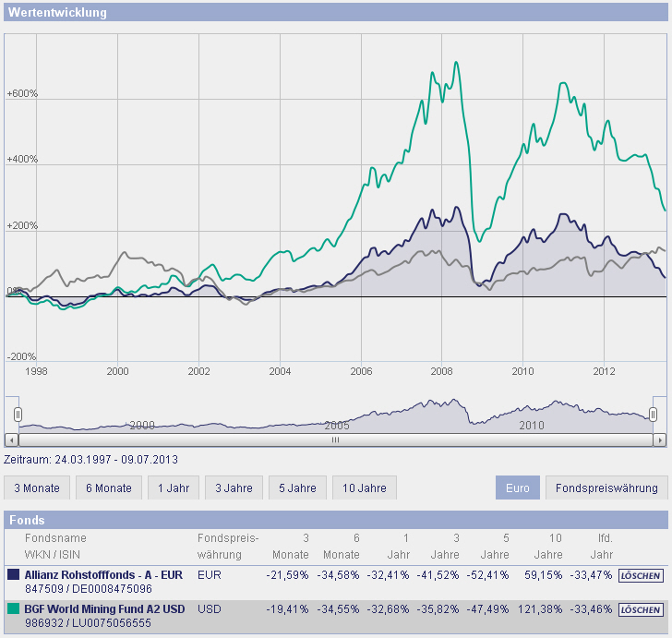Click the Wertentwicklung panel header

336,12
